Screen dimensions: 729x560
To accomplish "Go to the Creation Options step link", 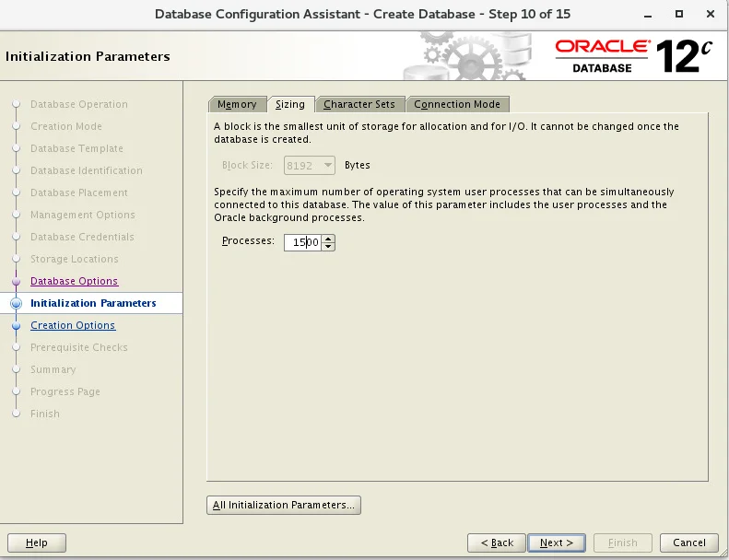I will point(73,325).
